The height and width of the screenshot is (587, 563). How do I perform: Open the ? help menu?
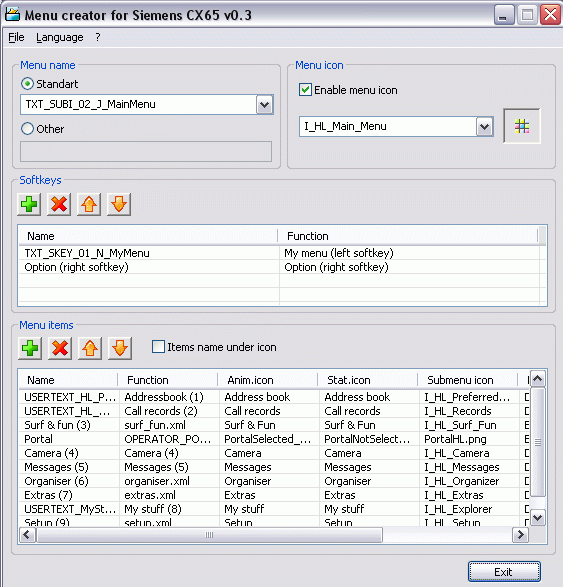(98, 37)
